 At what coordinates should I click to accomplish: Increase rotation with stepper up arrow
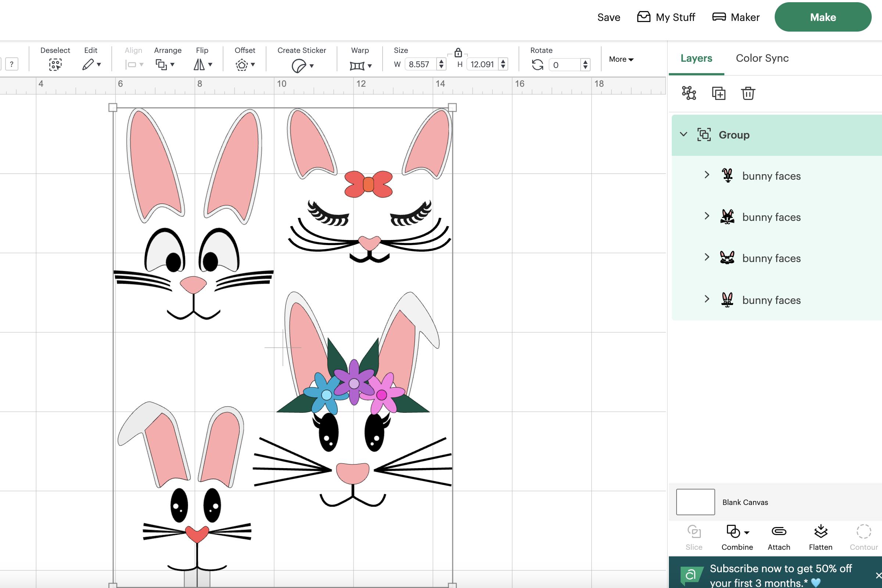585,62
